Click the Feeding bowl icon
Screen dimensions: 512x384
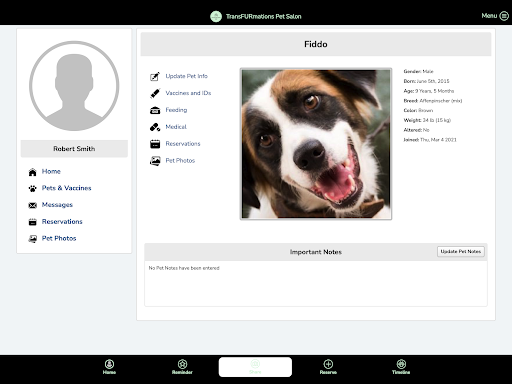coord(155,110)
